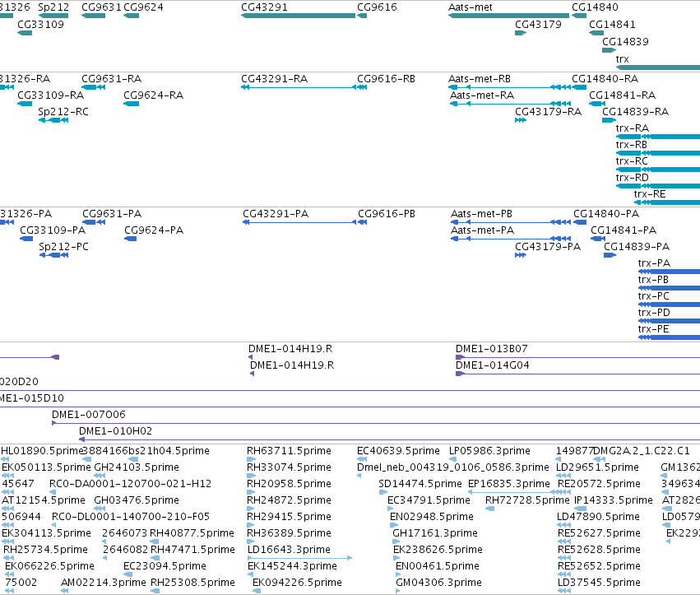This screenshot has width=700, height=595.
Task: Select the trx-RC transcript label
Action: [x=632, y=161]
